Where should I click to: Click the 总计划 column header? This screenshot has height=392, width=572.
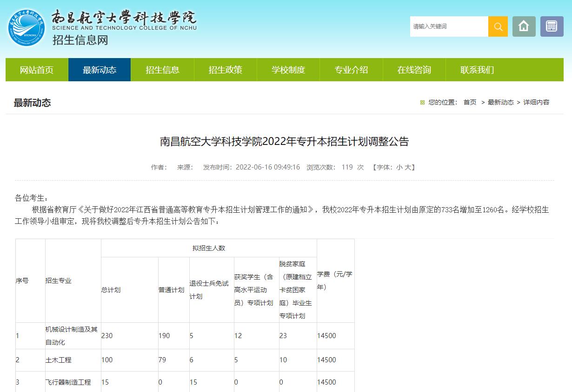[x=130, y=290]
